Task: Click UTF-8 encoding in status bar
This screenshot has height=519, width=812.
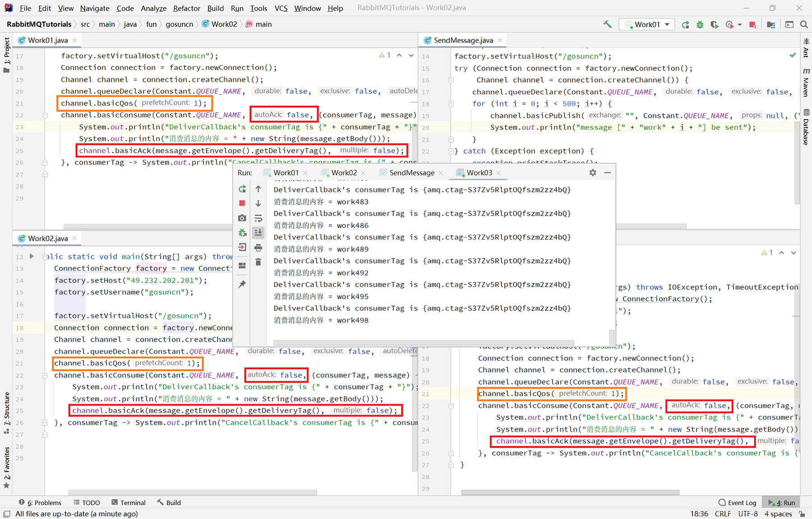Action: 748,514
